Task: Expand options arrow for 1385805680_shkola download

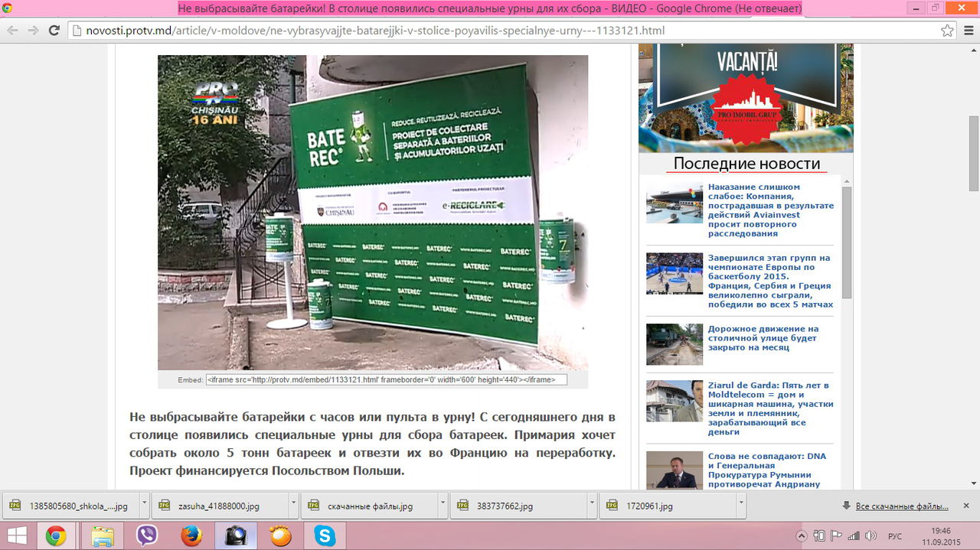Action: pyautogui.click(x=144, y=506)
